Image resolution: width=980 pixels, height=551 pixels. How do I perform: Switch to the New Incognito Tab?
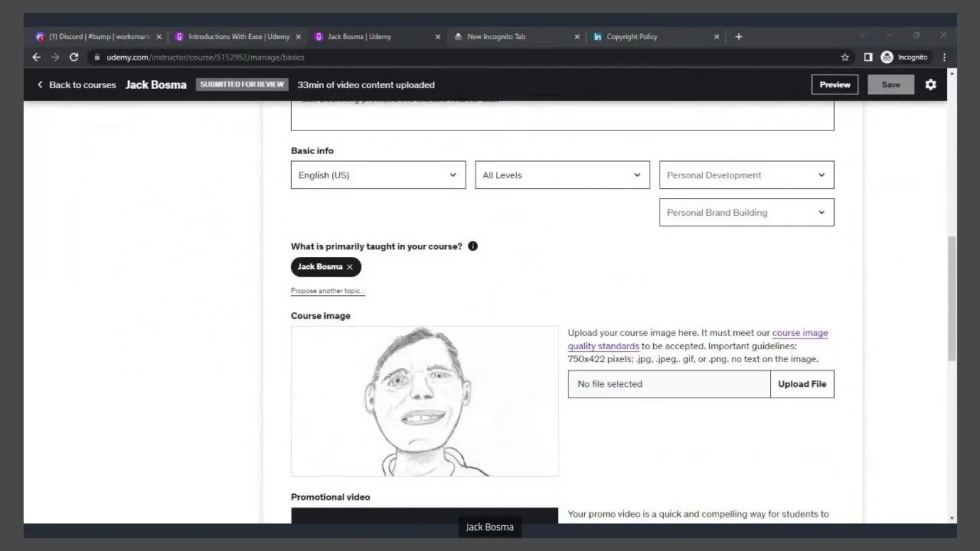(516, 37)
